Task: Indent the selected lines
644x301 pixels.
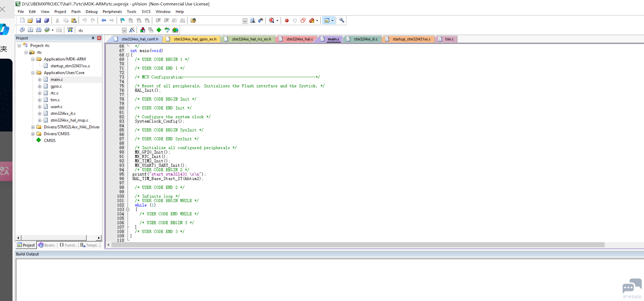Action: tap(158, 20)
